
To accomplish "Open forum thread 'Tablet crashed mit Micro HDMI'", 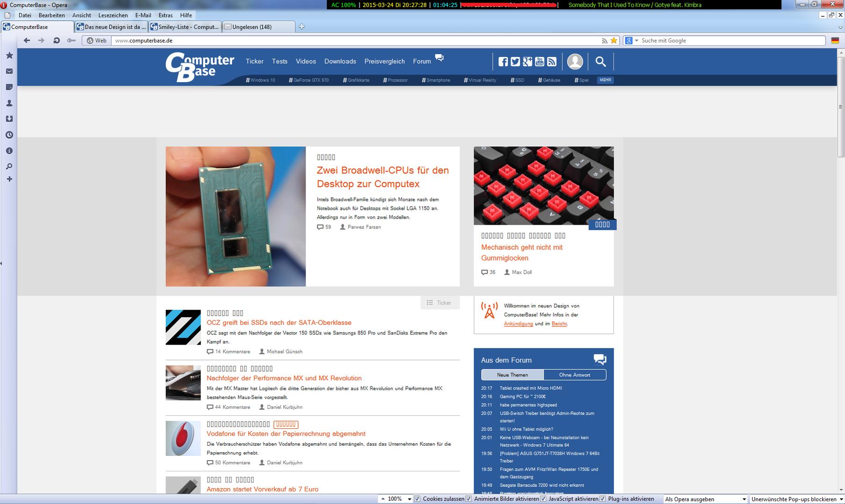I will [x=531, y=388].
